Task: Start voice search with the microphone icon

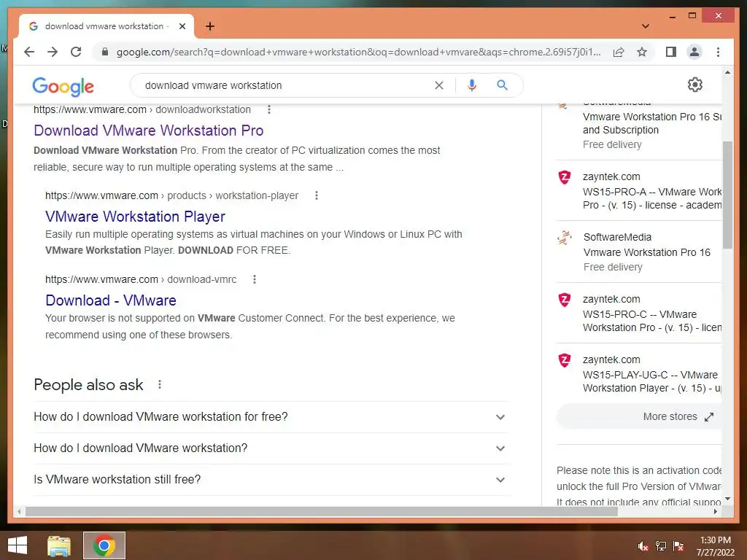Action: pyautogui.click(x=472, y=85)
